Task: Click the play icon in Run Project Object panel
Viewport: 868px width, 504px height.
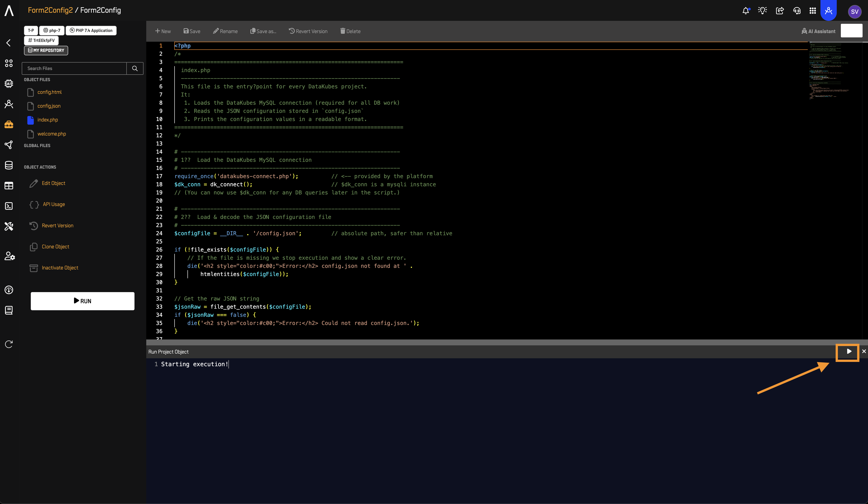Action: tap(849, 351)
